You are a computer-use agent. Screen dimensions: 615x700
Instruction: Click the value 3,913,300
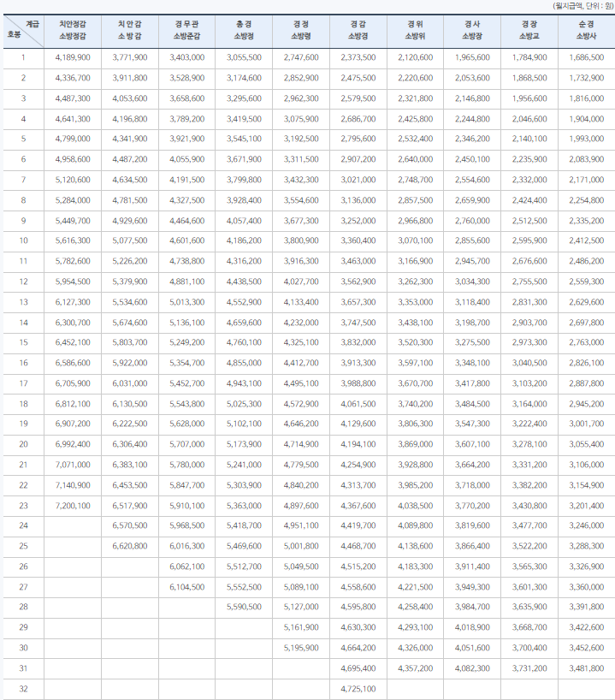(358, 363)
